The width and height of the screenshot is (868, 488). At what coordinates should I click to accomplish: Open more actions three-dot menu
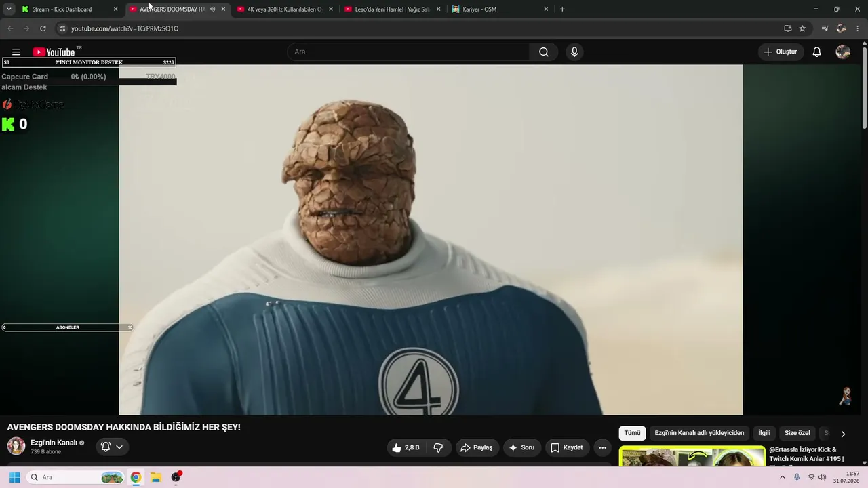[x=602, y=447]
